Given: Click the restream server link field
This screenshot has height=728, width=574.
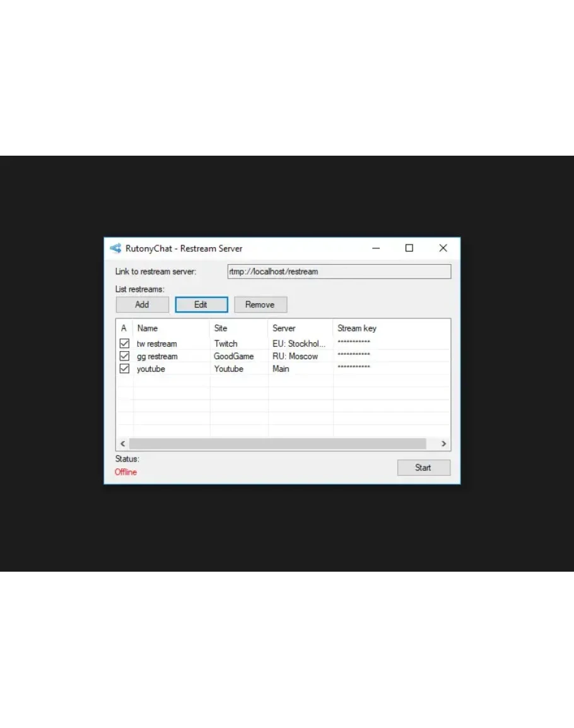Looking at the screenshot, I should tap(339, 272).
